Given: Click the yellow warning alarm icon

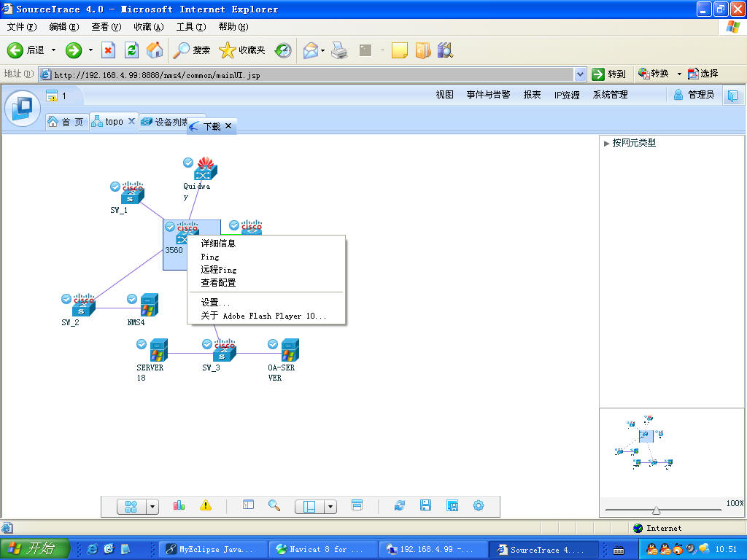Looking at the screenshot, I should click(x=205, y=505).
